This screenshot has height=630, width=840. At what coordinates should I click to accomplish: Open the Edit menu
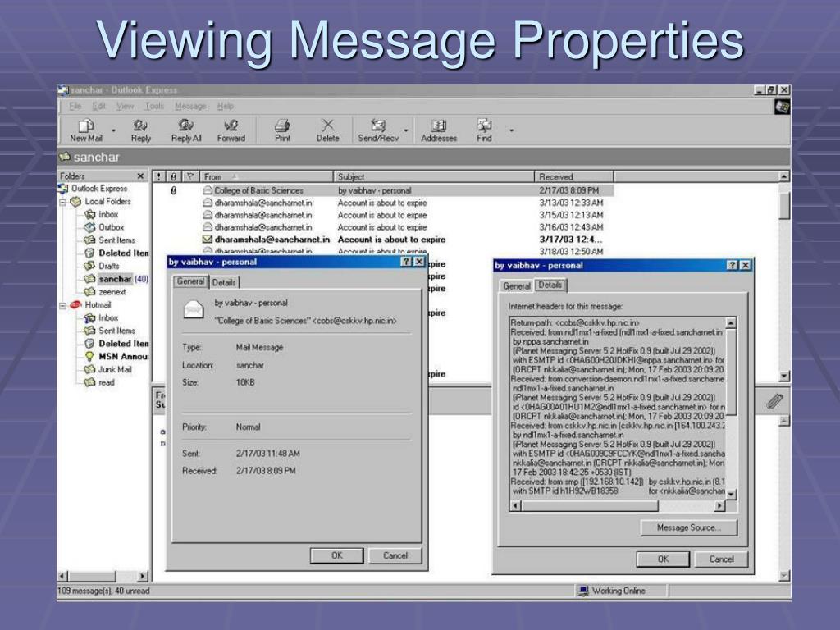pyautogui.click(x=98, y=106)
